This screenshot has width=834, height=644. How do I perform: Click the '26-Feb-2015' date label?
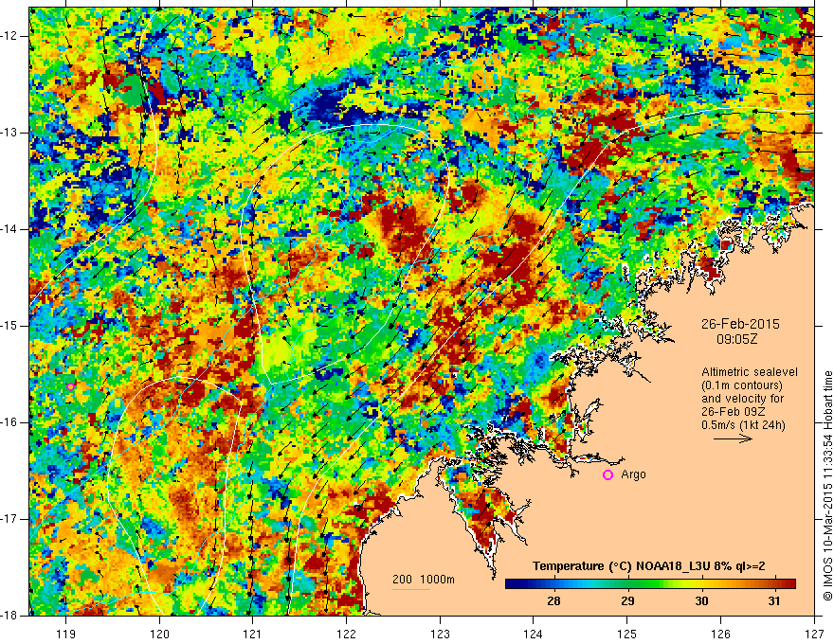point(740,324)
